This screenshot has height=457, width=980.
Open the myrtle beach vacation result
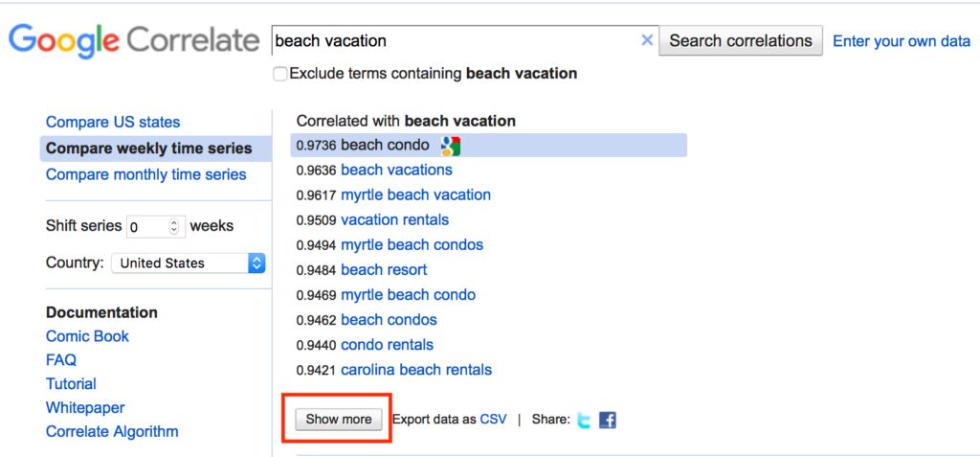pos(415,194)
